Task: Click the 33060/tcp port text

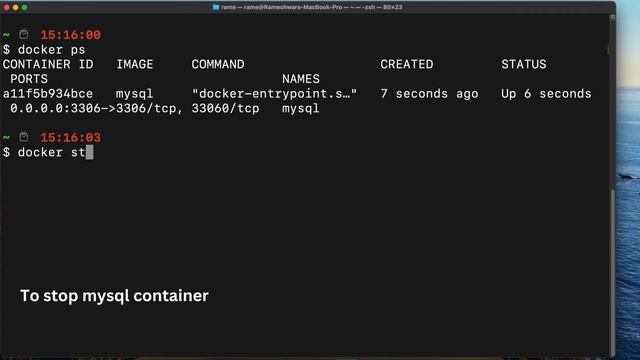Action: click(x=225, y=109)
